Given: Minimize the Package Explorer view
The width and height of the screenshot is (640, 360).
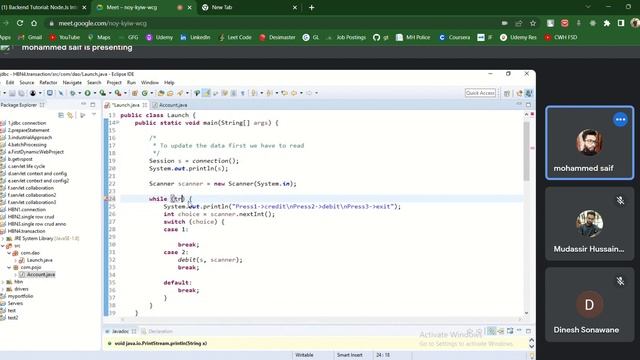Looking at the screenshot, I should (x=83, y=104).
